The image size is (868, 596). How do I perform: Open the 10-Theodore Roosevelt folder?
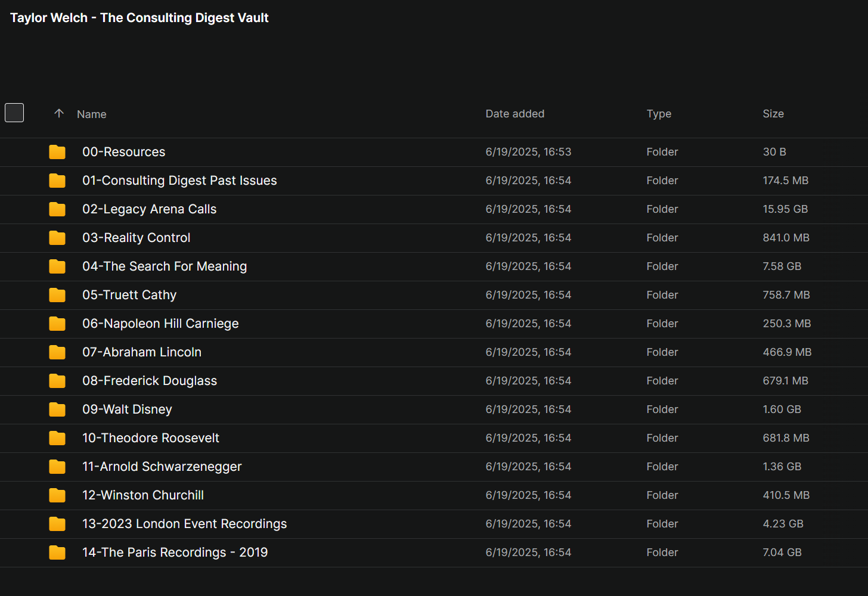(x=151, y=438)
